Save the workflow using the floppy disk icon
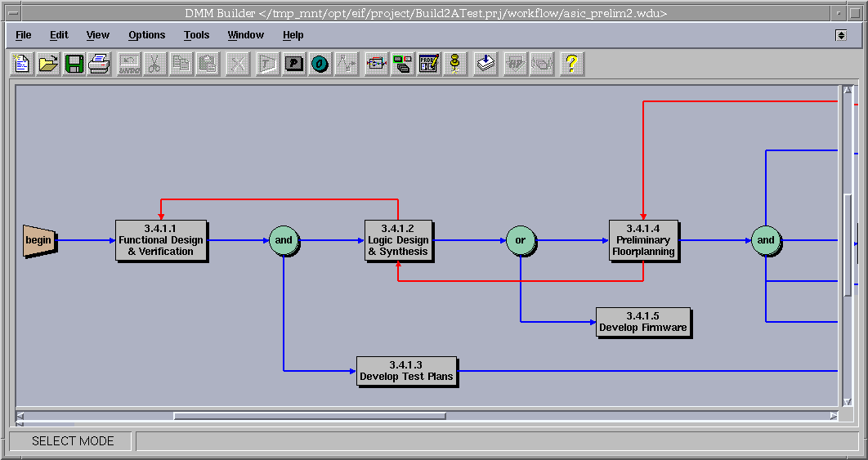 pos(74,64)
